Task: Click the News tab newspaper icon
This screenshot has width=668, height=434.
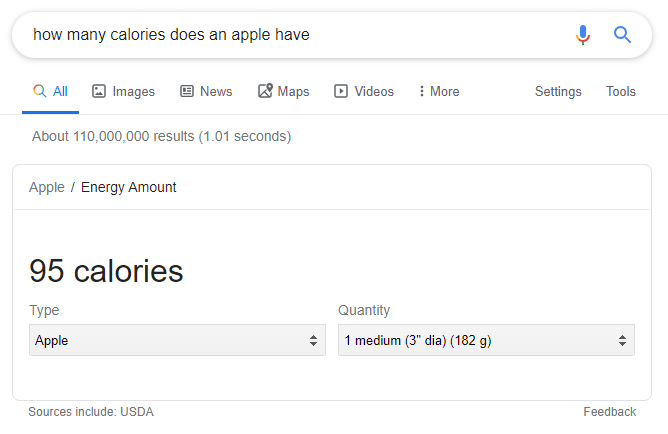Action: point(187,91)
